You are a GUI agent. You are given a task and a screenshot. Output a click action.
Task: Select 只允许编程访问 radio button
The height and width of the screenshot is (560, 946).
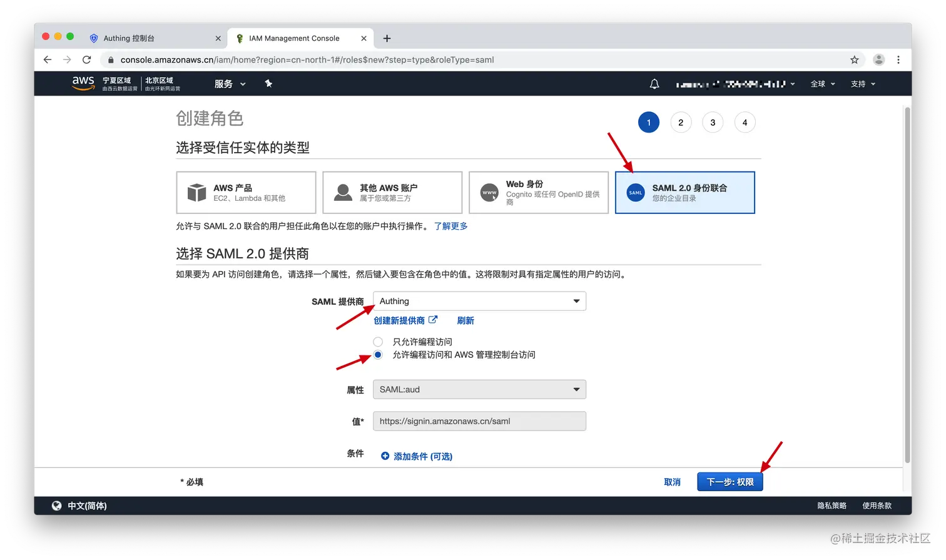tap(378, 342)
